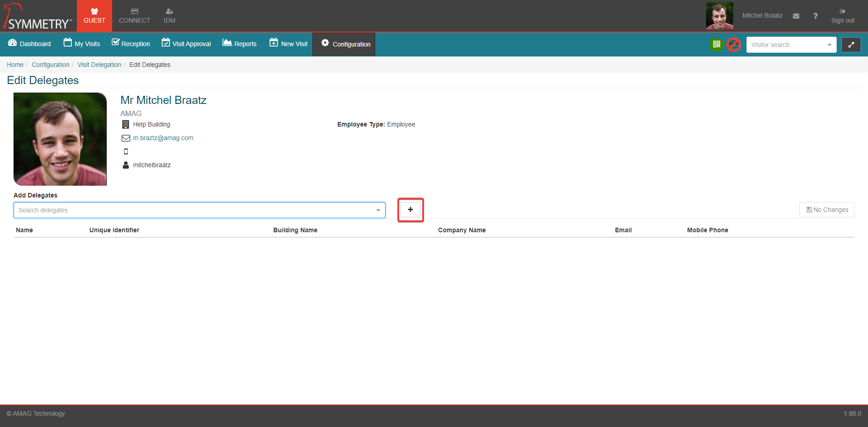Click the building icon beside Help Building

click(x=126, y=124)
